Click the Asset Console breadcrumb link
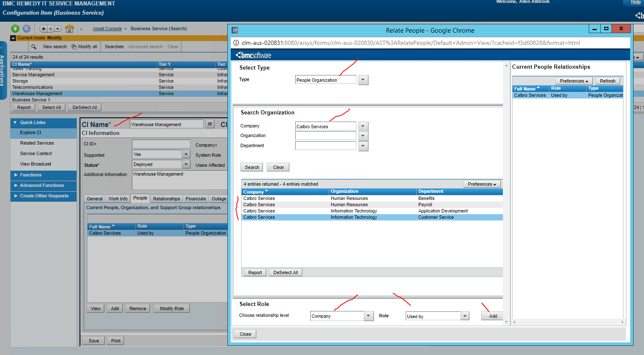644x355 pixels. pyautogui.click(x=107, y=29)
